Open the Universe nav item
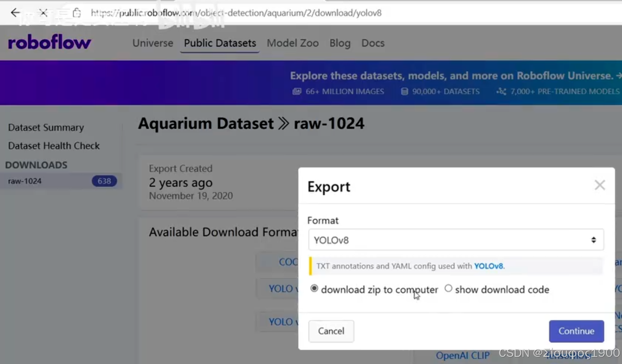The image size is (622, 364). tap(152, 43)
